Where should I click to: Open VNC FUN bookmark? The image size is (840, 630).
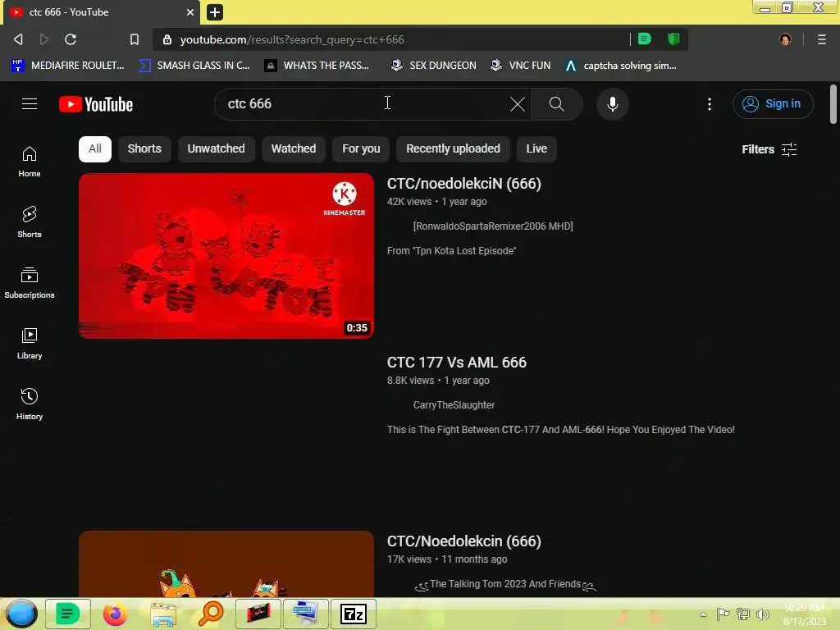(x=520, y=66)
